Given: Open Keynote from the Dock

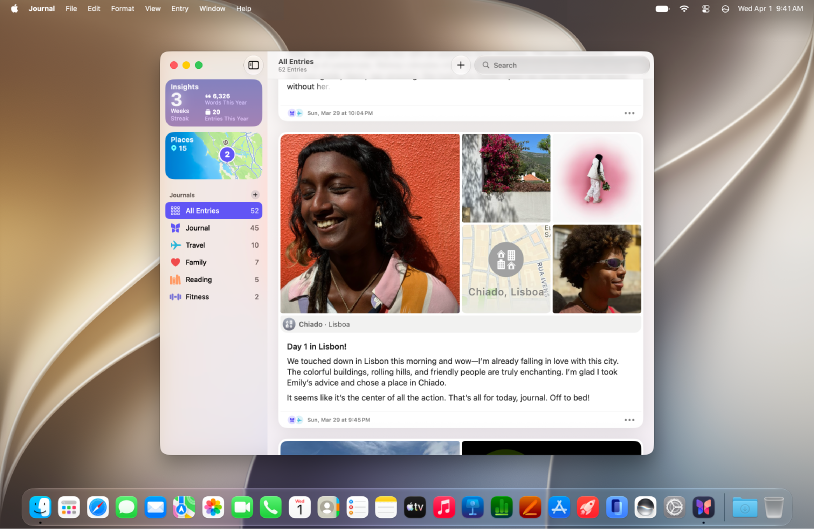Looking at the screenshot, I should coord(472,507).
